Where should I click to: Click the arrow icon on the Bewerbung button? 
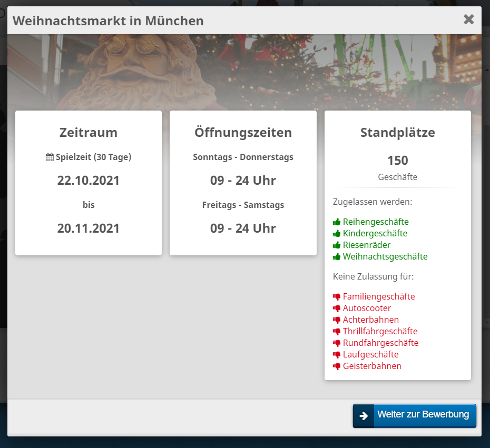(x=364, y=415)
